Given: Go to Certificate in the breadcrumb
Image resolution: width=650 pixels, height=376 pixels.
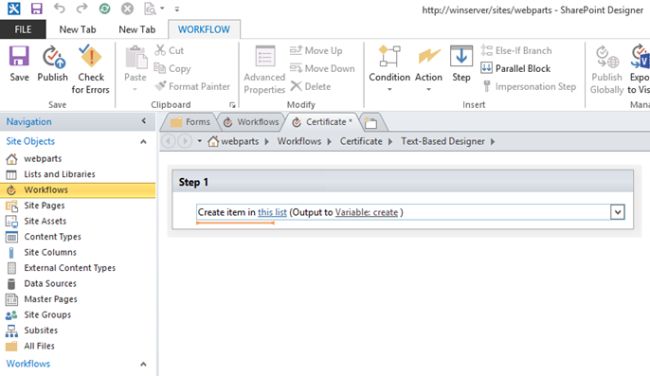Looking at the screenshot, I should 361,141.
